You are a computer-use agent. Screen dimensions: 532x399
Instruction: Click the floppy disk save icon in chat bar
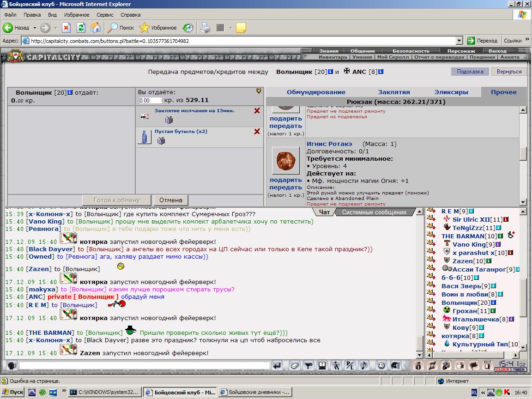coord(322,366)
